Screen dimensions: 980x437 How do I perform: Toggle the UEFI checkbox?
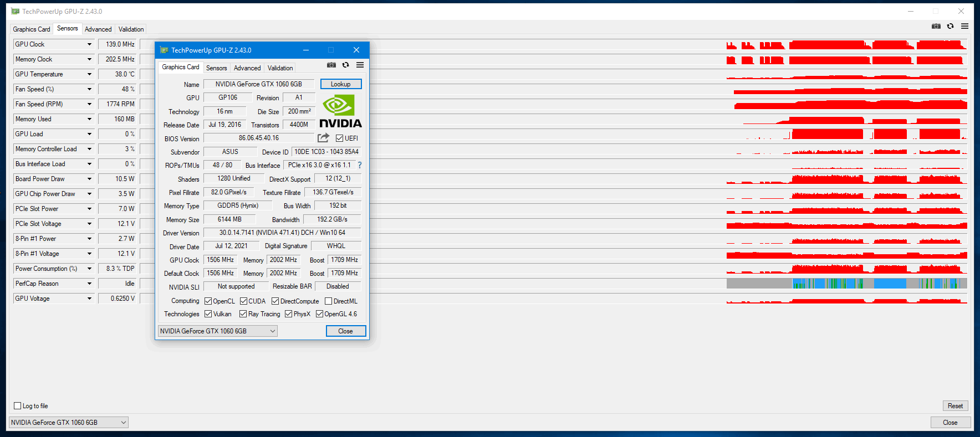click(x=339, y=138)
